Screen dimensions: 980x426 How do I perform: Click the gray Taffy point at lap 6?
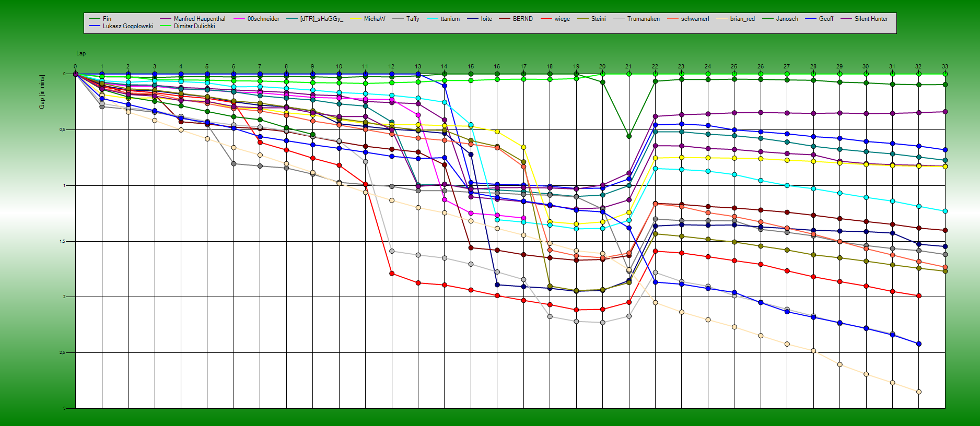pos(234,164)
